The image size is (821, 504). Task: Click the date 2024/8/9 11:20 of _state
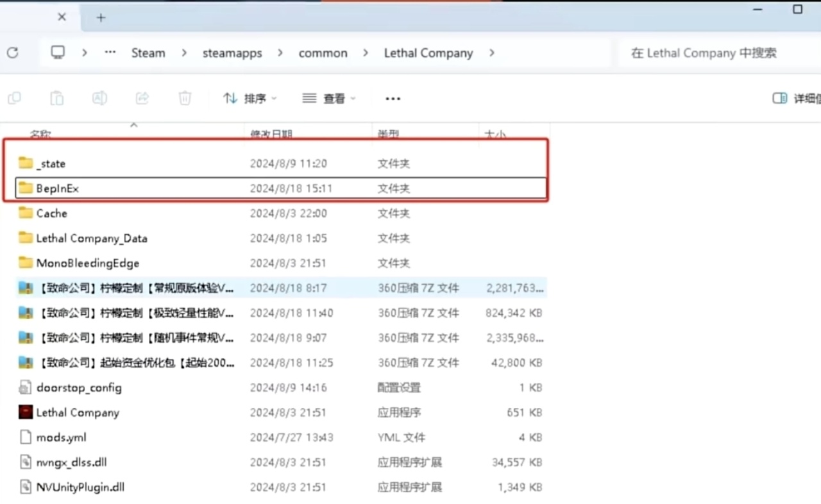(x=289, y=164)
